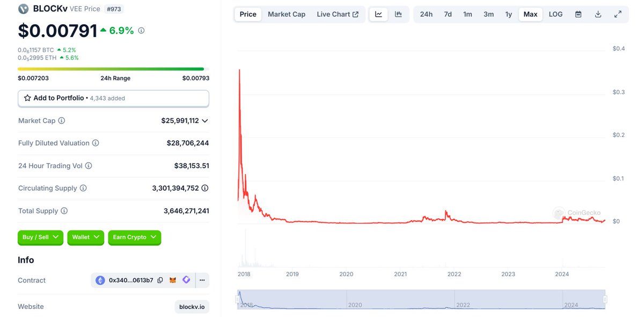Click Add to Portfolio button
Image resolution: width=644 pixels, height=317 pixels.
(113, 98)
